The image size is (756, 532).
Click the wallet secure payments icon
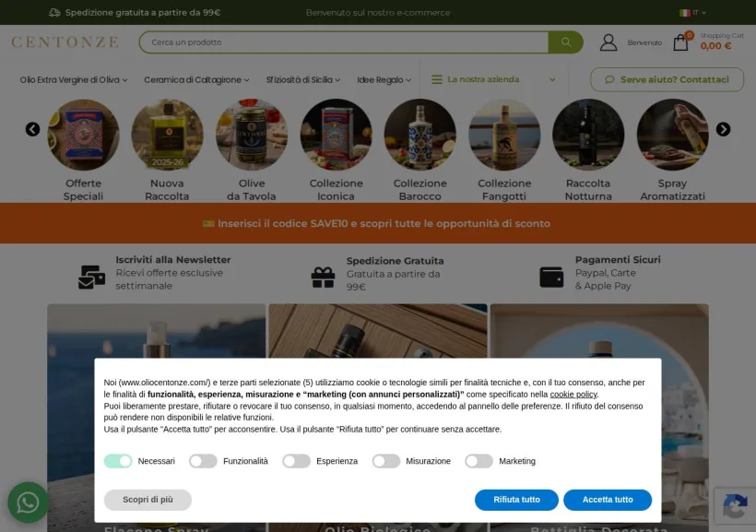[551, 278]
